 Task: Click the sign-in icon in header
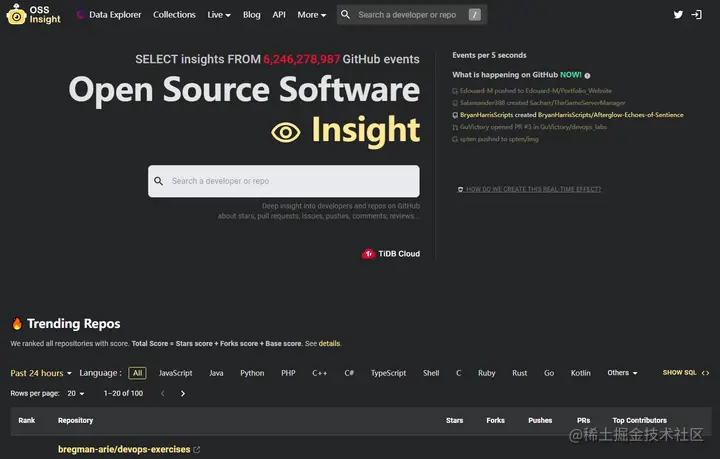pos(697,15)
